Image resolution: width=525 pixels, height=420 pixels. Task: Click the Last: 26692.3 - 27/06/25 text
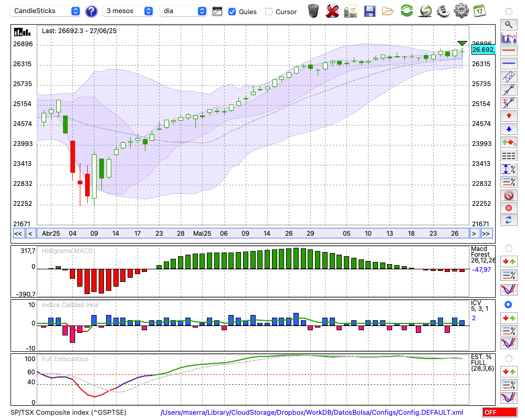coord(79,31)
